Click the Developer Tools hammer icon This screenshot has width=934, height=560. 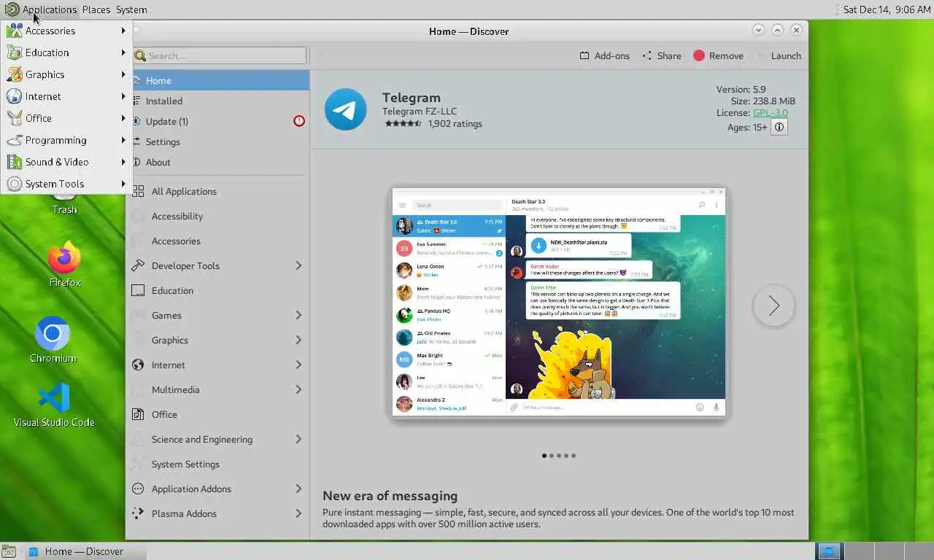138,265
